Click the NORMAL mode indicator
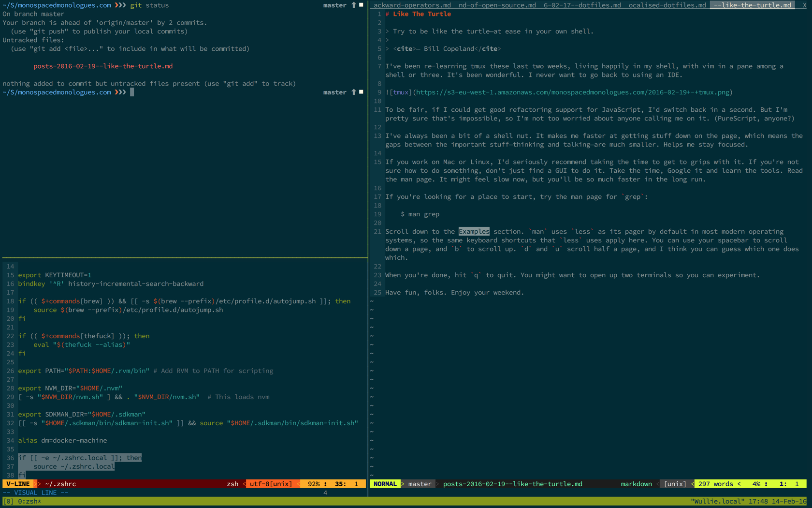 pos(385,484)
